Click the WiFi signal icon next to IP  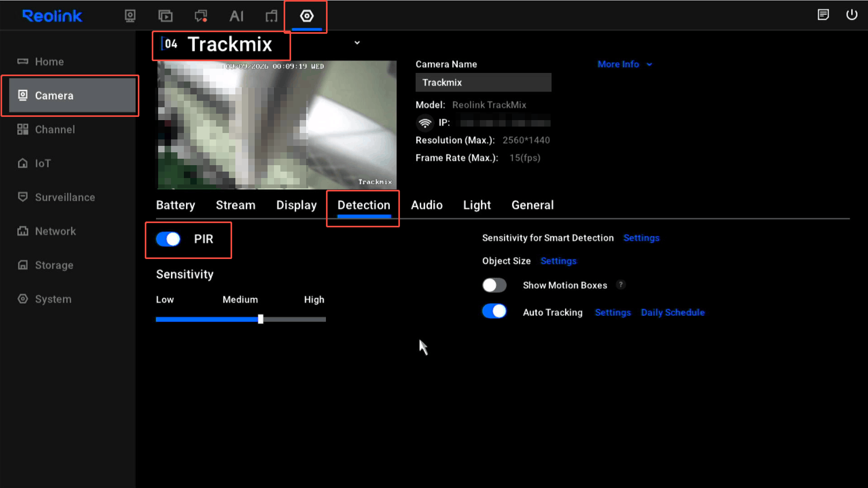(425, 123)
